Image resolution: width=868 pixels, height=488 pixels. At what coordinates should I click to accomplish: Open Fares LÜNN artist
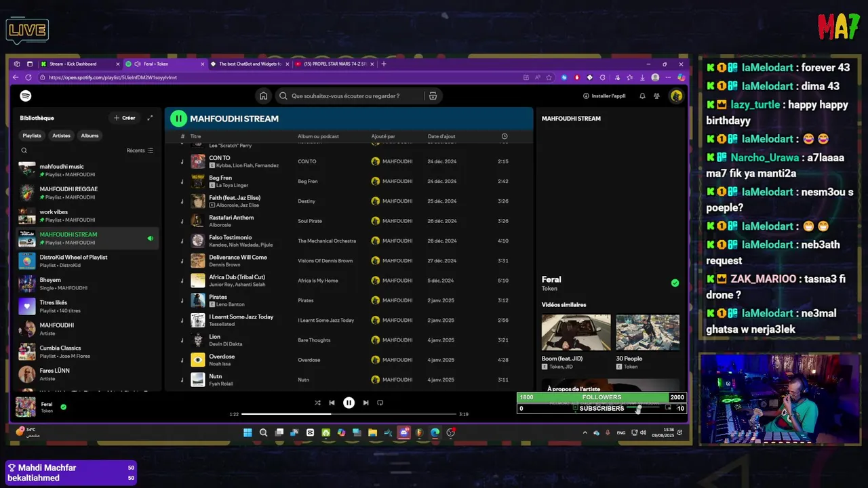pyautogui.click(x=88, y=374)
